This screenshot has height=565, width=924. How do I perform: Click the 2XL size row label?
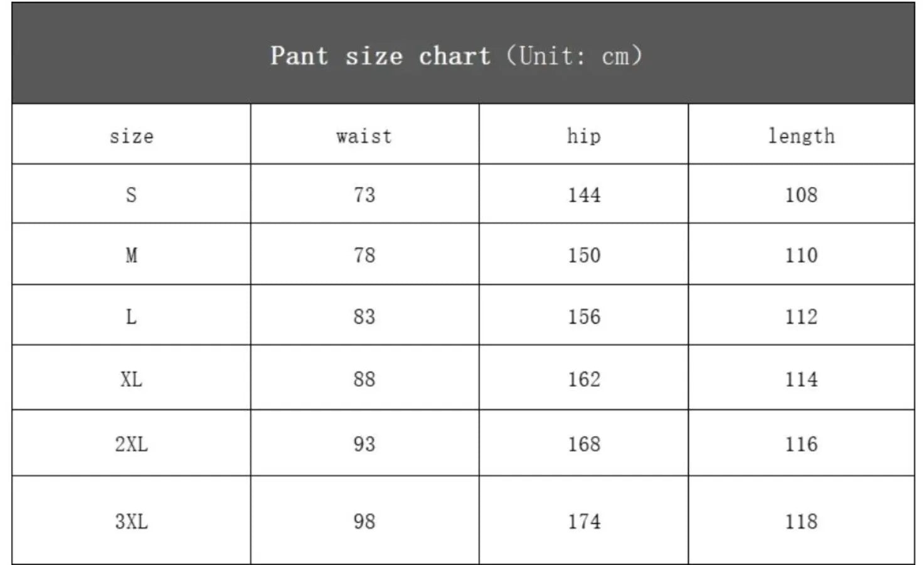(131, 444)
